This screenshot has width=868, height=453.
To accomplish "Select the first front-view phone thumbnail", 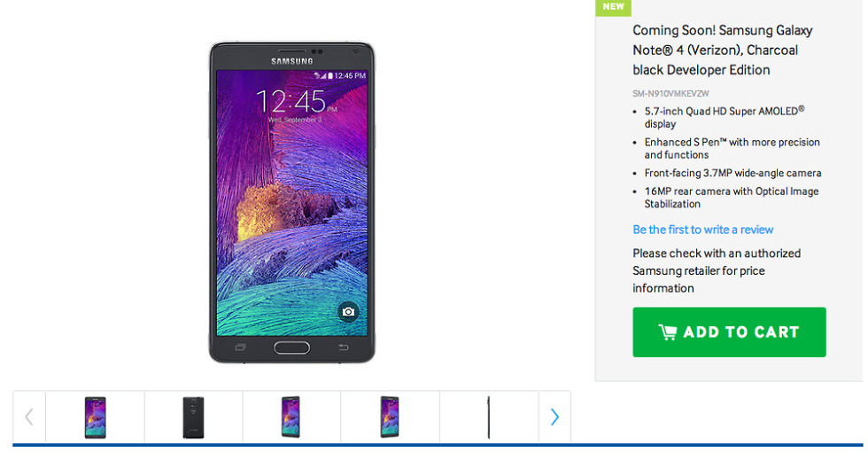I will pos(96,417).
